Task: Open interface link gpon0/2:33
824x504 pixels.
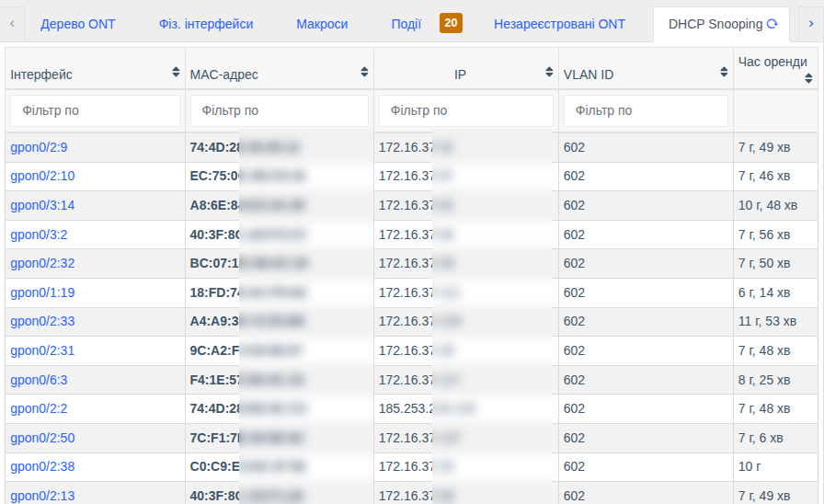Action: (x=42, y=321)
